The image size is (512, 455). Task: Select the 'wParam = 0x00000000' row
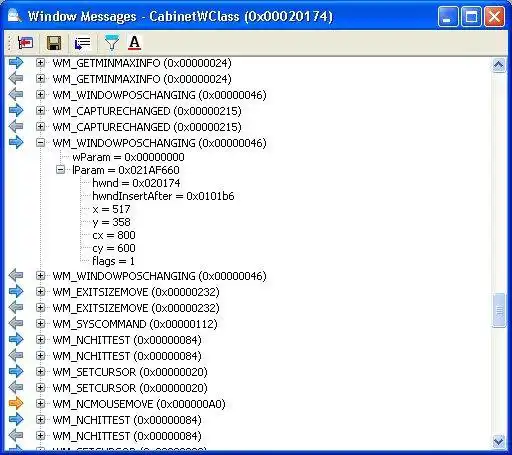(128, 157)
